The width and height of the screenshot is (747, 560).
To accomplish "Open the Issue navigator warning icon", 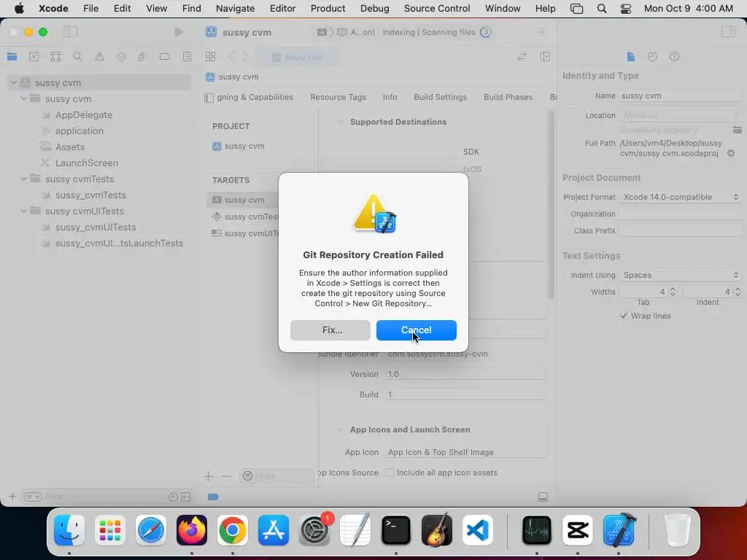I will 99,57.
